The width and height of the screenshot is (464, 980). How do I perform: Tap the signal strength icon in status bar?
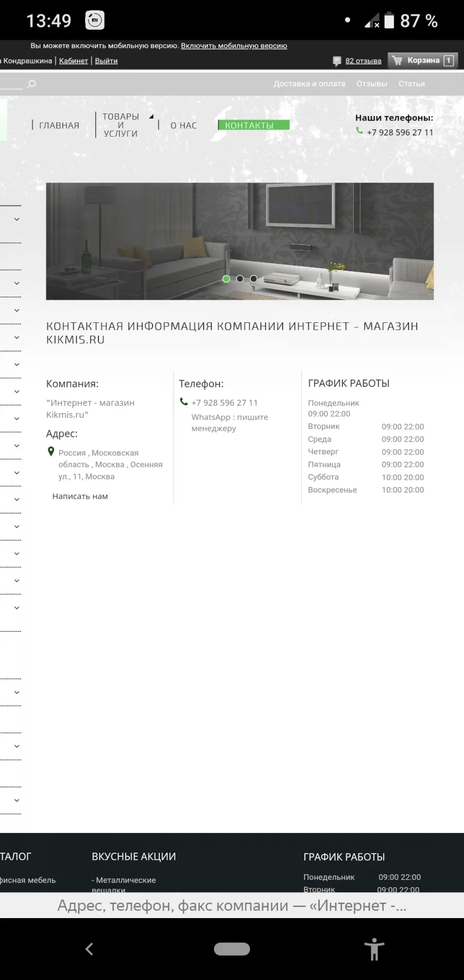372,21
